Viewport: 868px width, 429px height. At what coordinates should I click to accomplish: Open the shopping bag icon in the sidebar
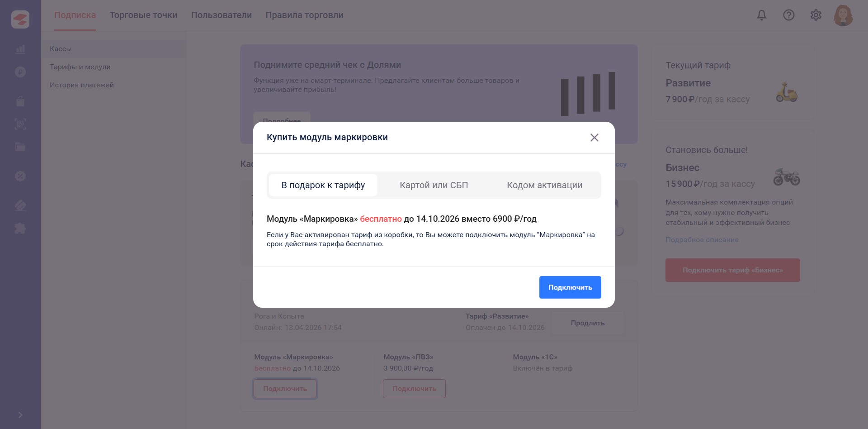[20, 101]
